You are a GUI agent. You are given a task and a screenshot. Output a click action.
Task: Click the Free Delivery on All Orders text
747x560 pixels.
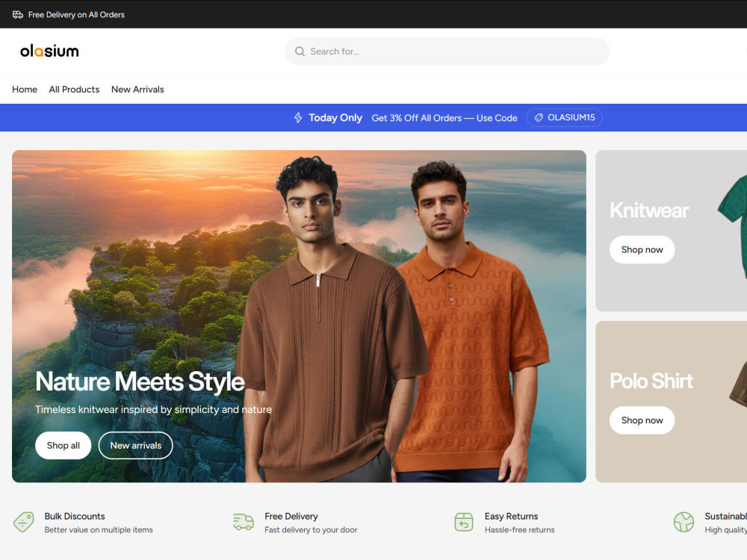pos(76,15)
